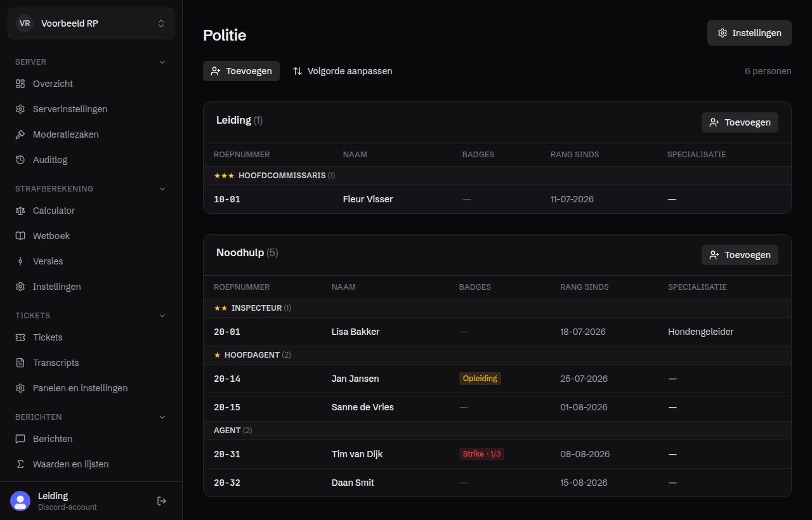The image size is (812, 520).
Task: Click the Panelen en instellingen gear icon
Action: point(20,388)
